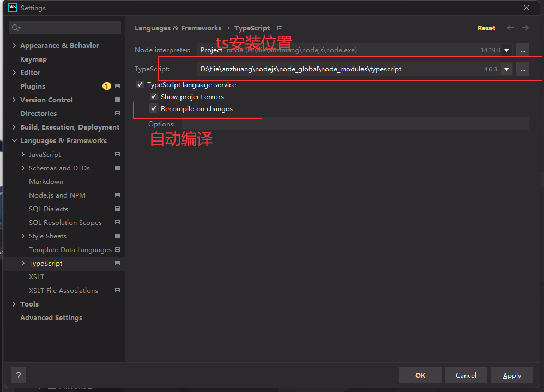Image resolution: width=544 pixels, height=392 pixels.
Task: Expand Appearance & Behavior section
Action: point(14,45)
